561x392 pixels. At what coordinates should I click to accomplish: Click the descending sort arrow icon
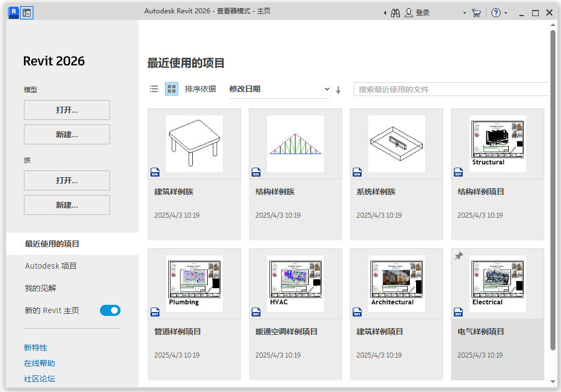pos(338,89)
